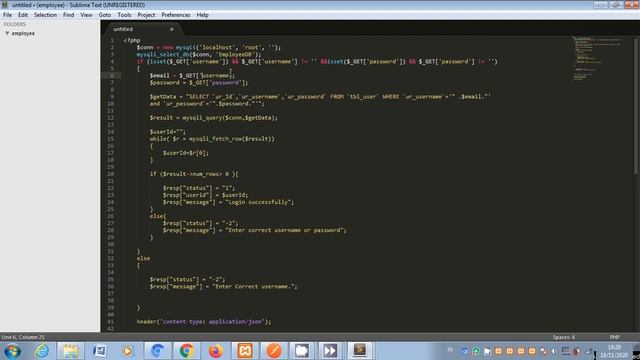Click the "Enter Correct username." line

click(223, 287)
